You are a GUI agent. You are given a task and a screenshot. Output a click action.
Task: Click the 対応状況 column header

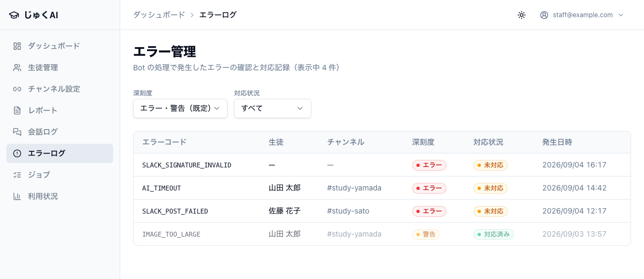point(488,142)
